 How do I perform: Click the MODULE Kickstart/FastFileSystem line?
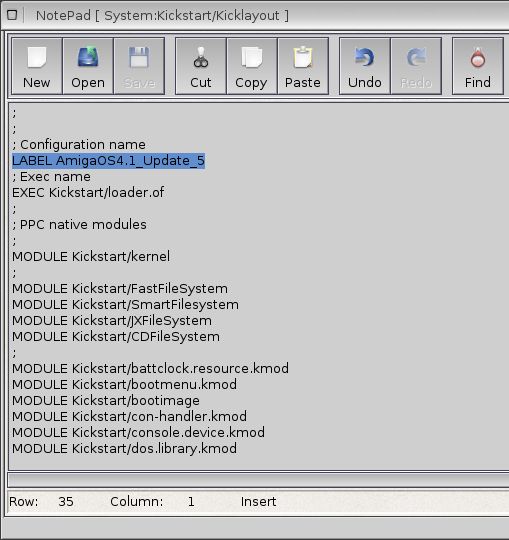click(120, 289)
